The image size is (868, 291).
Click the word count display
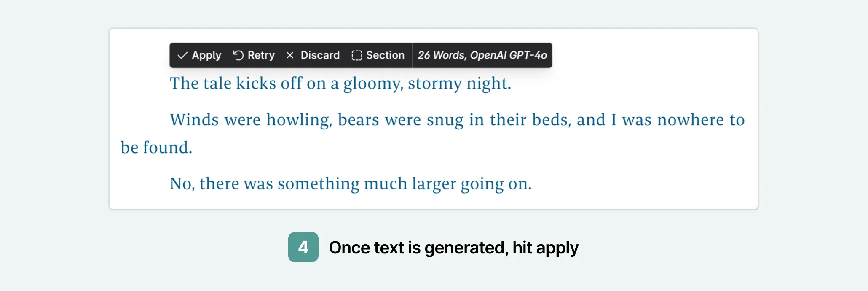(x=438, y=55)
